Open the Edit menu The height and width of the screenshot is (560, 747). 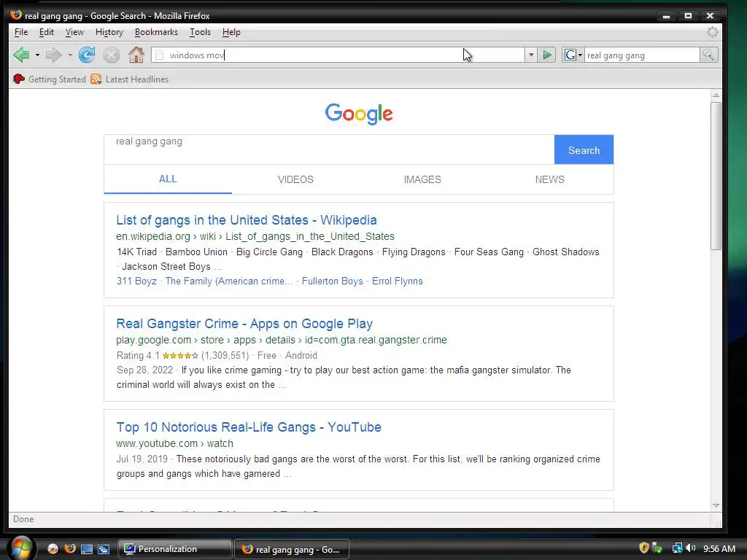coord(46,32)
